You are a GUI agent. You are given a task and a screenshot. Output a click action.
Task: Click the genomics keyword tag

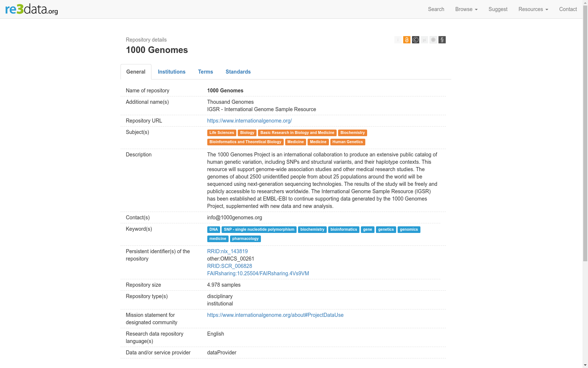coord(409,230)
